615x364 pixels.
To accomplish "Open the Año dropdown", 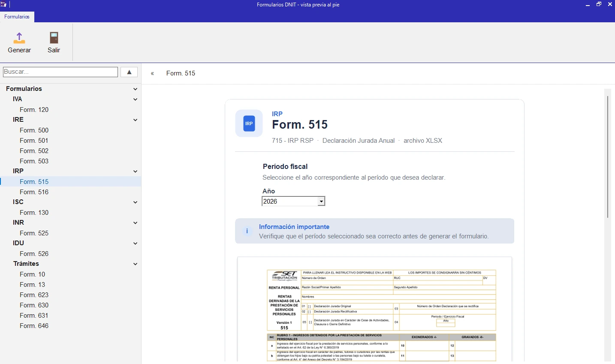I will pyautogui.click(x=321, y=202).
